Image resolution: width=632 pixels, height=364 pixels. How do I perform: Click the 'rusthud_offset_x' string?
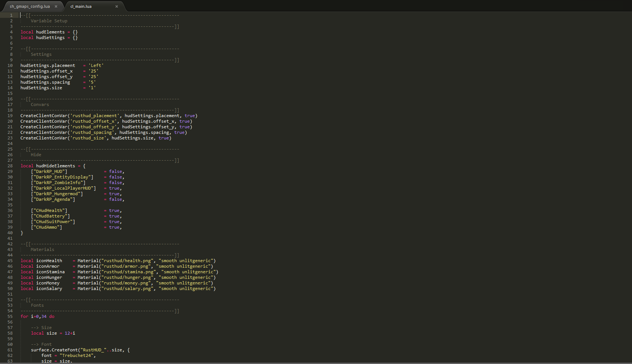click(x=93, y=121)
